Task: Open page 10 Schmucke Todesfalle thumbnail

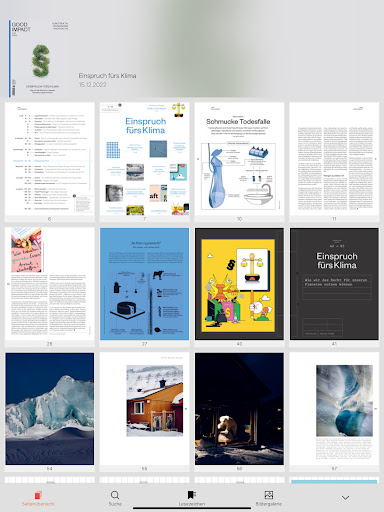Action: pos(239,159)
